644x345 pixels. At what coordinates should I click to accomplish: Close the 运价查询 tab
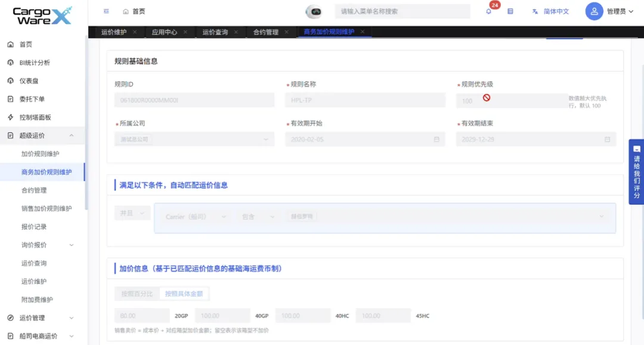click(x=236, y=32)
